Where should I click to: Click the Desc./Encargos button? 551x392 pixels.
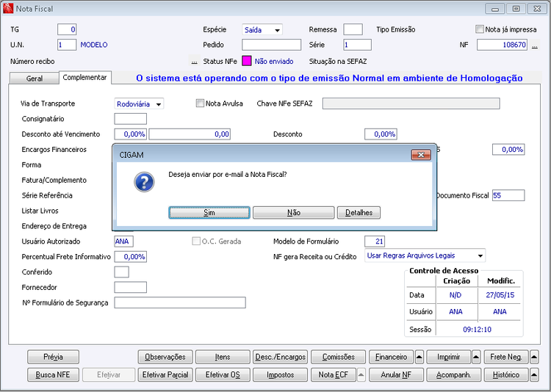(x=280, y=357)
